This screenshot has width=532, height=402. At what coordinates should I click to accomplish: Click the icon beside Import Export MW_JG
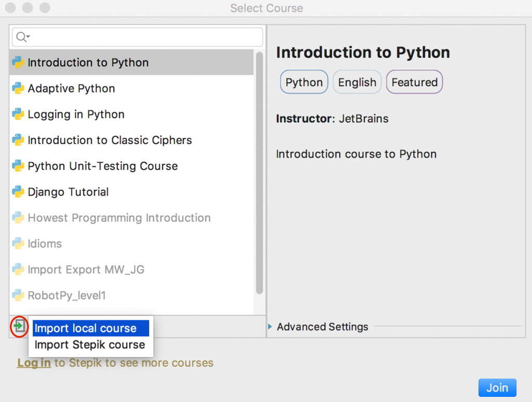coord(17,269)
